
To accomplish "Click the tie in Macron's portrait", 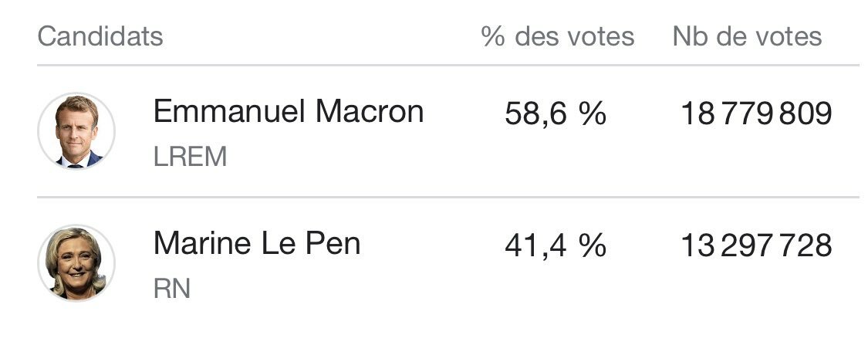I will 76,164.
